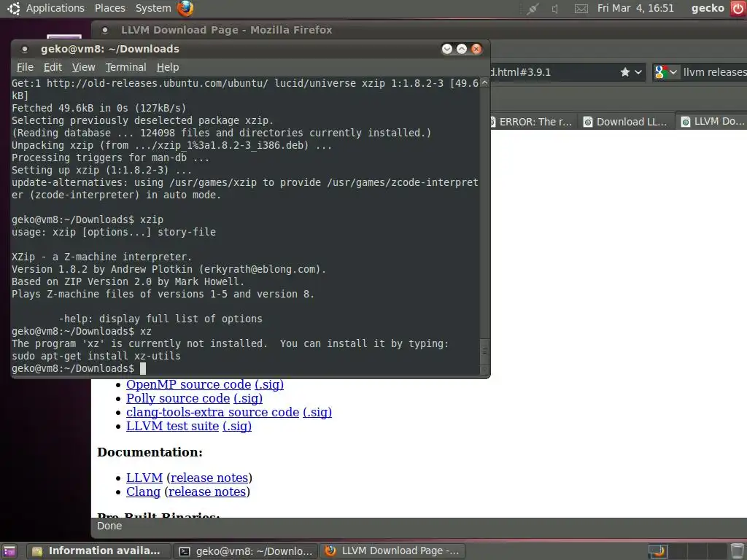Click the show desktop icon in the bottom panel
Image resolution: width=747 pixels, height=560 pixels.
(9, 551)
